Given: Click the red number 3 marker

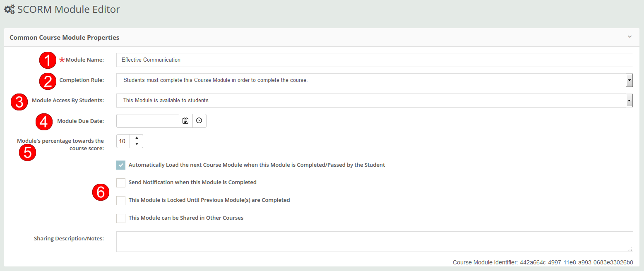Looking at the screenshot, I should 19,101.
